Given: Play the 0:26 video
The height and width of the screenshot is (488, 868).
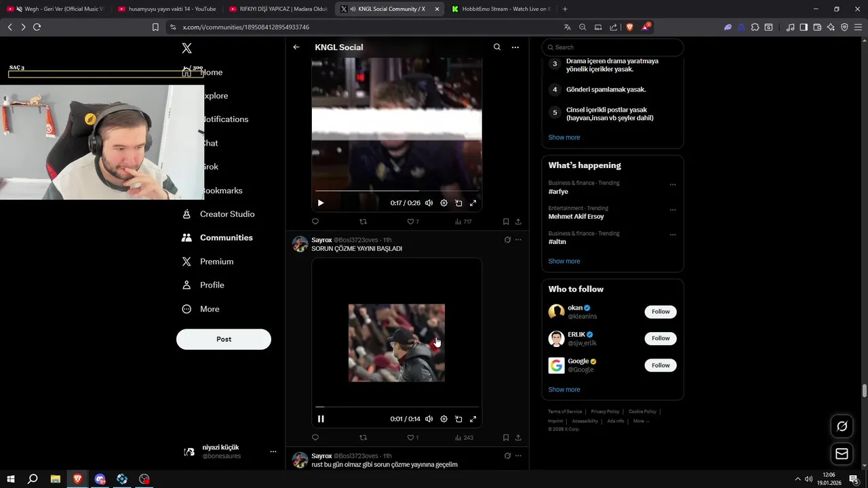Looking at the screenshot, I should [x=321, y=203].
